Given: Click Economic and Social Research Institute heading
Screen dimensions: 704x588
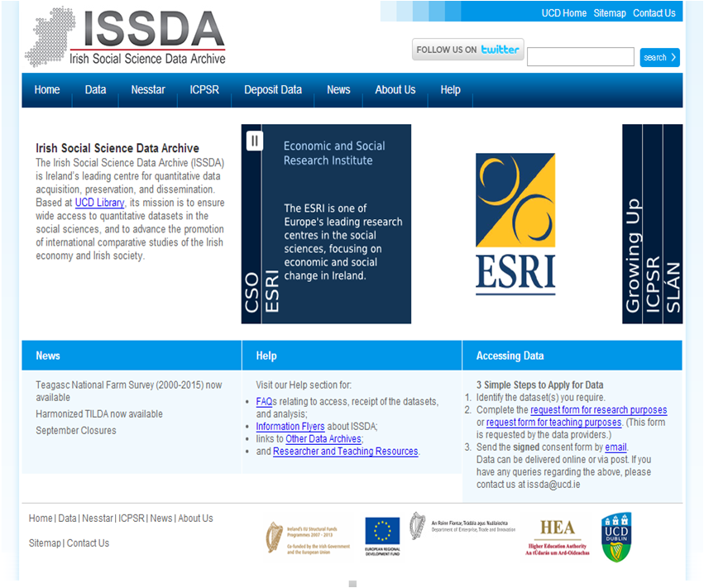Looking at the screenshot, I should coord(334,153).
